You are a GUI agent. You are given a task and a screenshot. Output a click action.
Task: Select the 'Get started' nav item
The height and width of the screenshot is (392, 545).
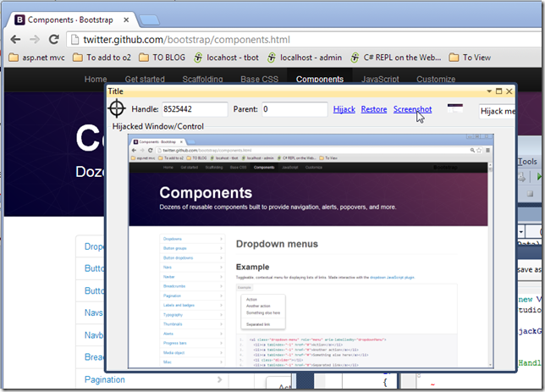coord(145,79)
